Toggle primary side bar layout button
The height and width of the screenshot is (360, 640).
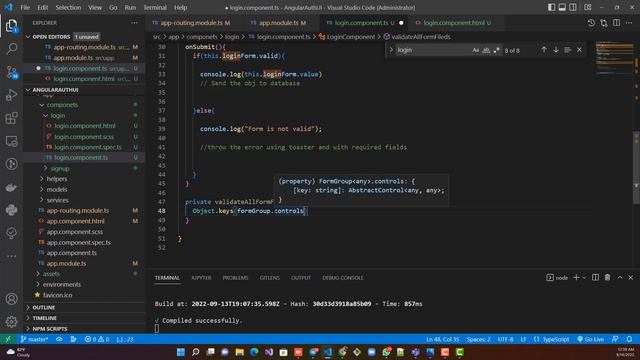coord(551,7)
